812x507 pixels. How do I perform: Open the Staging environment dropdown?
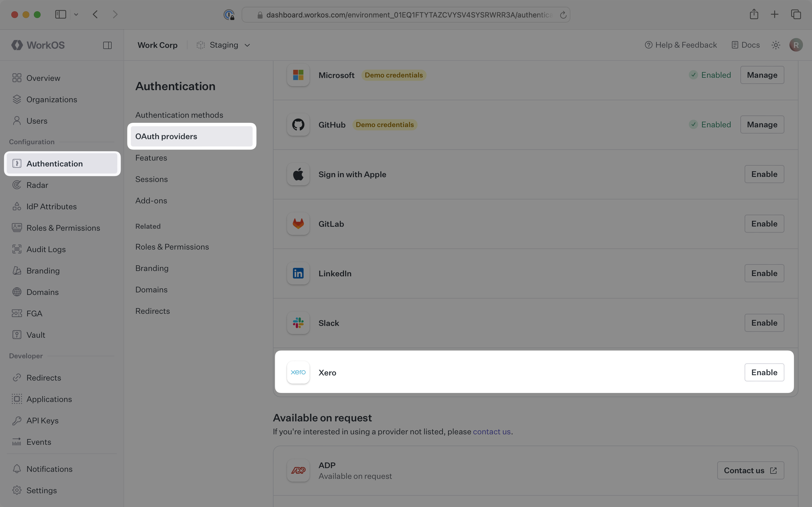224,45
